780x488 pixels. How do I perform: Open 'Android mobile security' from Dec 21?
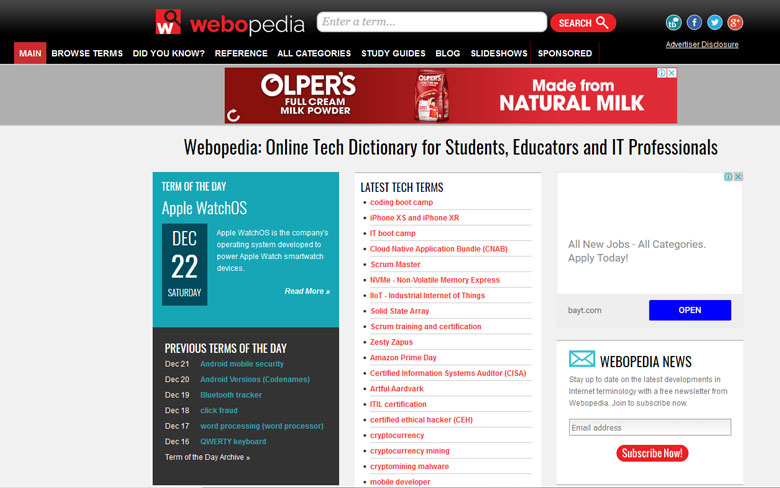pos(242,364)
